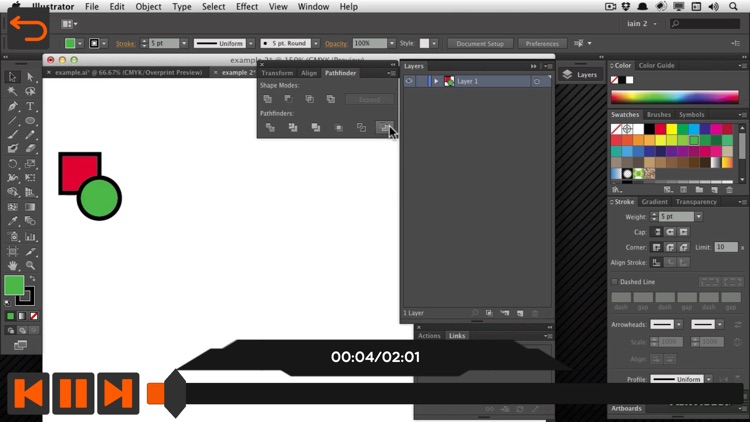The height and width of the screenshot is (422, 750).
Task: Switch to the Brushes tab
Action: click(x=659, y=115)
